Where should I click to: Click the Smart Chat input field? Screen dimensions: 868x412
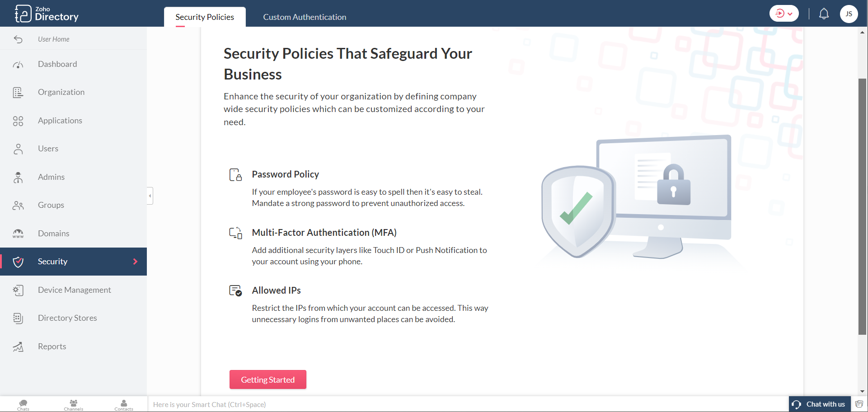(407, 404)
